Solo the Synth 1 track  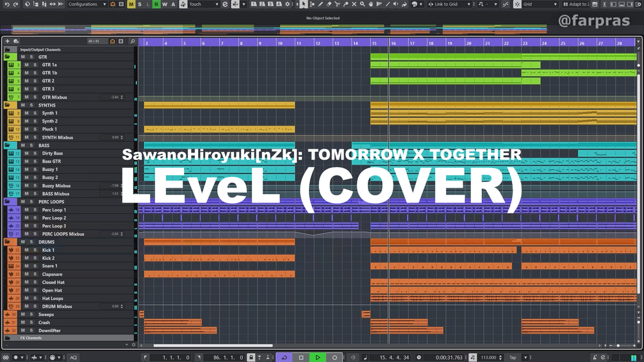tap(35, 113)
